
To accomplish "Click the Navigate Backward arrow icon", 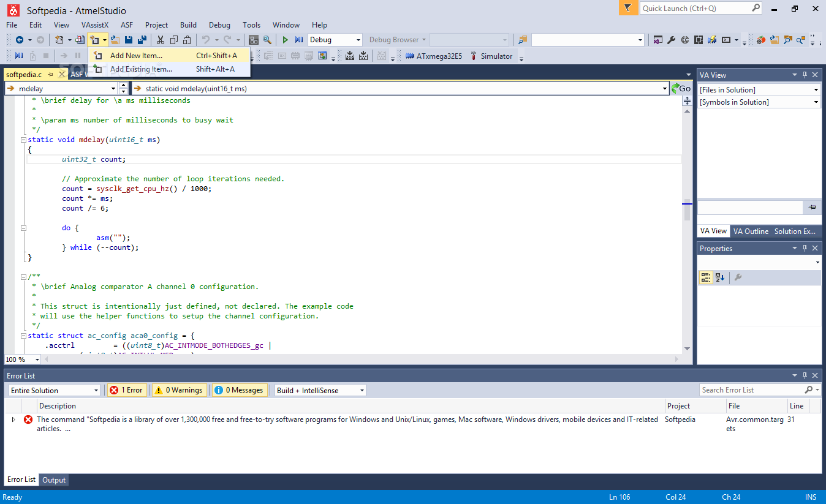I will tap(20, 40).
